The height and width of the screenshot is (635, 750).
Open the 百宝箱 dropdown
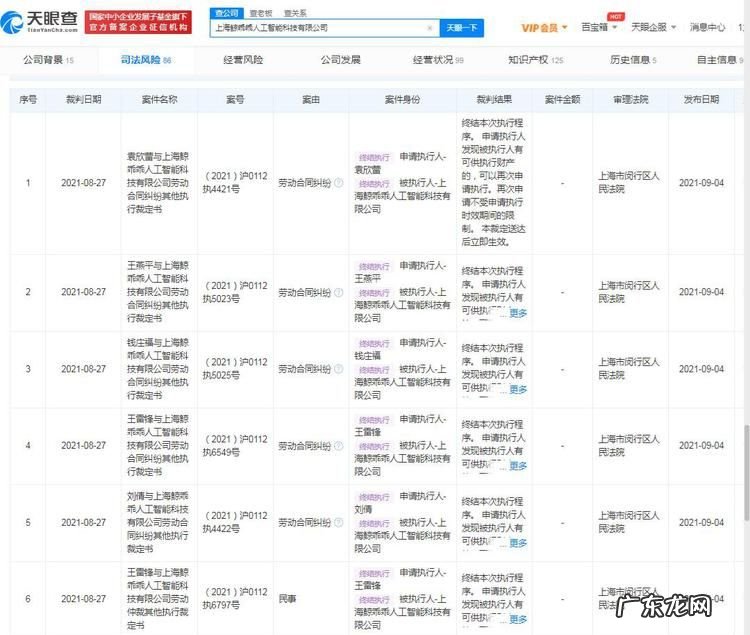599,27
